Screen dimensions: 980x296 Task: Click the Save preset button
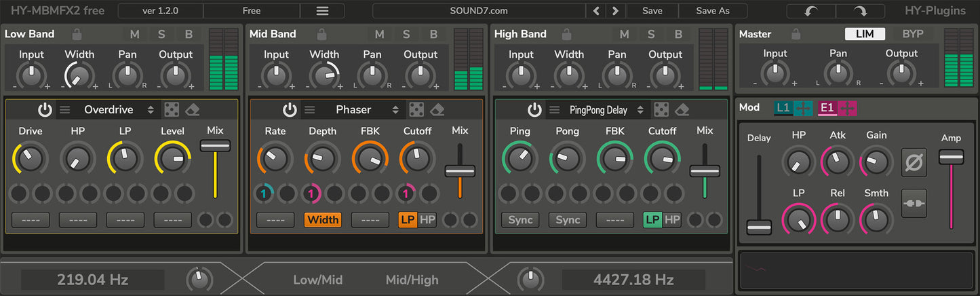coord(652,11)
